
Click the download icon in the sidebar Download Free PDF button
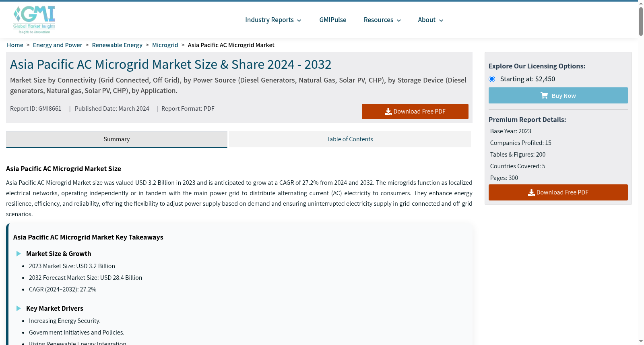[x=531, y=192]
